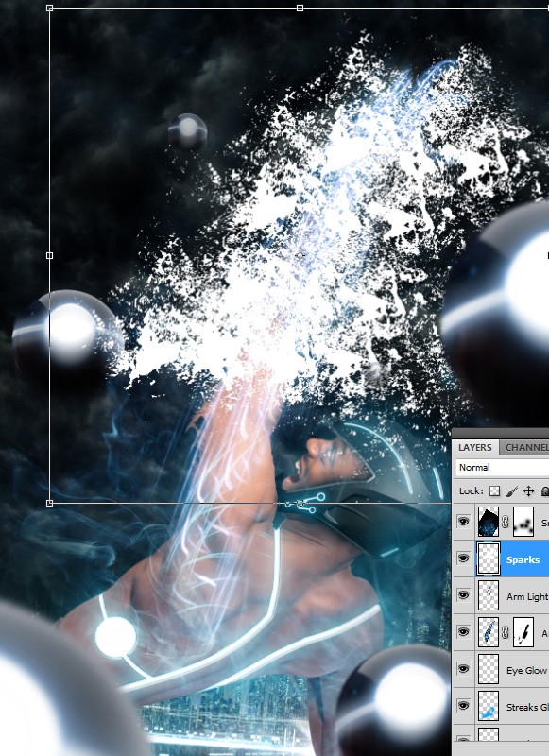549x756 pixels.
Task: Click the transform box bottom-left corner handle
Action: 50,504
